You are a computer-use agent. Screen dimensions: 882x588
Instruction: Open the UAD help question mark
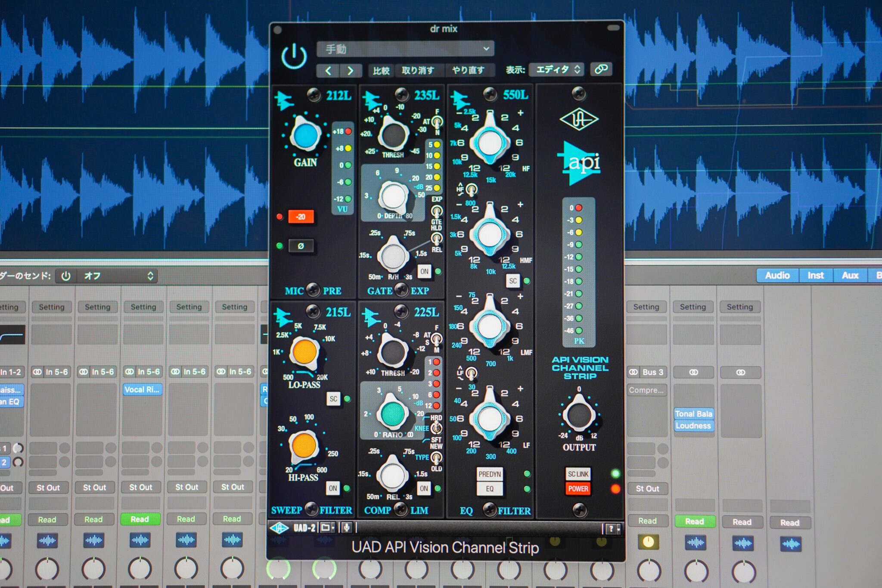611,529
